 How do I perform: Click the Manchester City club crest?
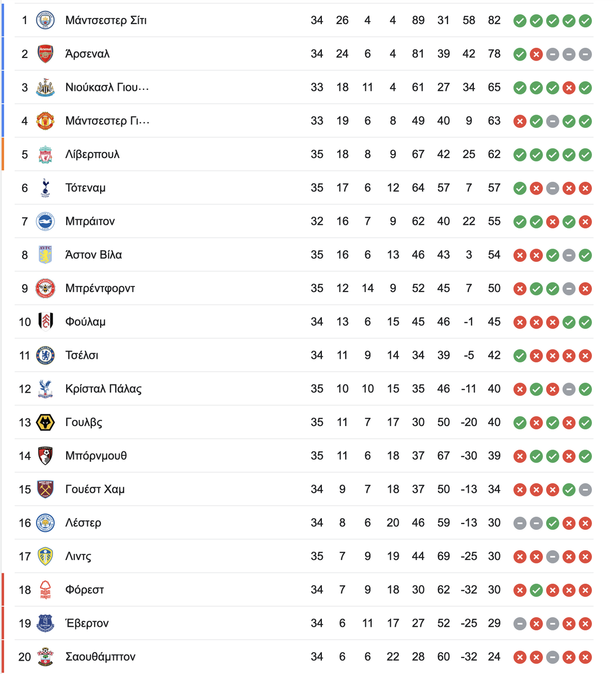point(45,21)
